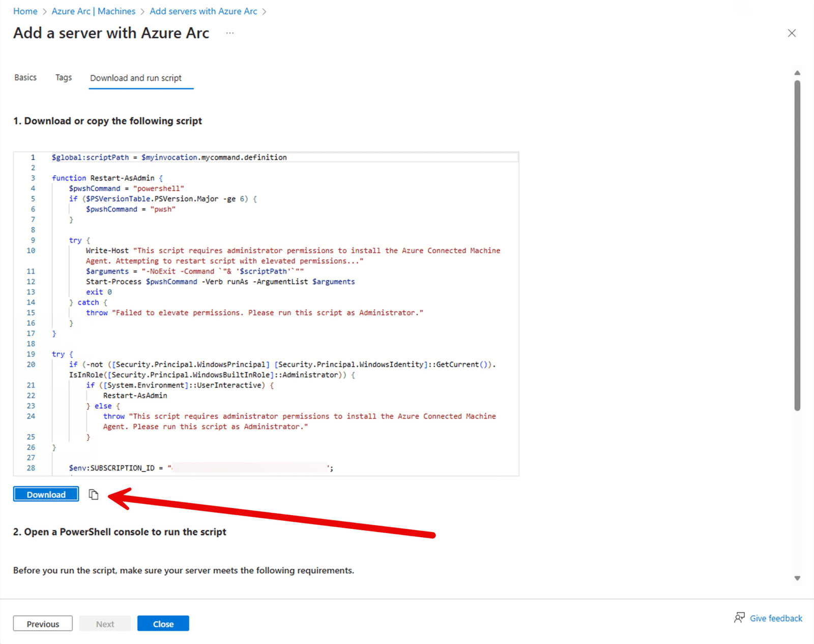Click the chevron after Add servers with Azure Arc

point(265,11)
